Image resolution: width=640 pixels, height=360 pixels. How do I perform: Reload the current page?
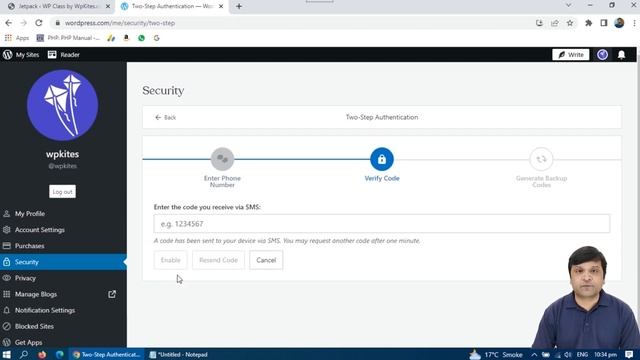(x=39, y=23)
